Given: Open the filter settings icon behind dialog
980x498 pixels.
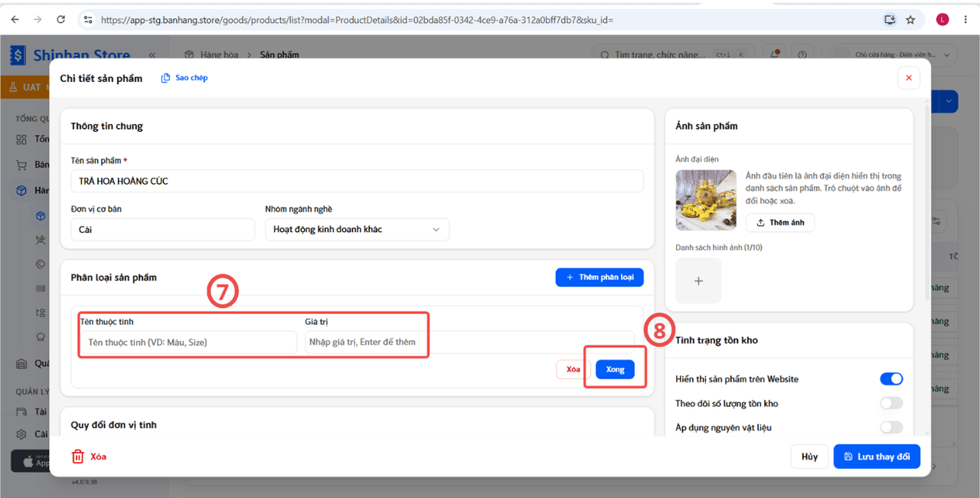Looking at the screenshot, I should click(x=936, y=221).
